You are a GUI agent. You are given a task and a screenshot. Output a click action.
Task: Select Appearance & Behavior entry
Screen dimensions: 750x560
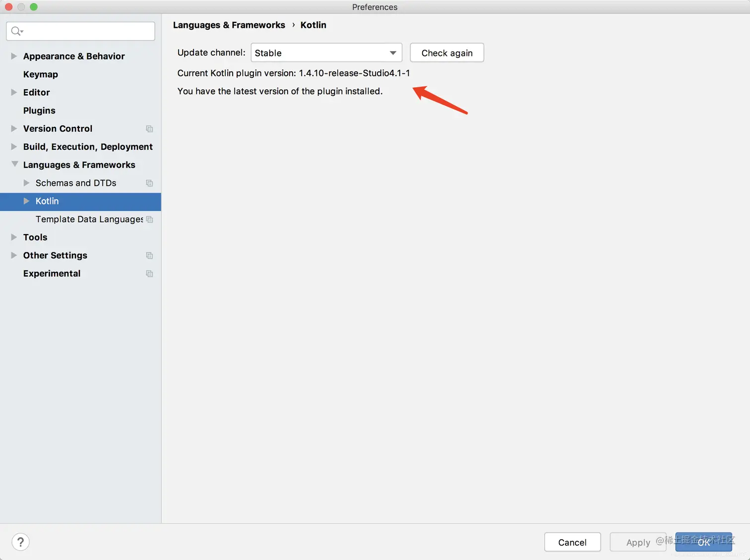coord(74,56)
